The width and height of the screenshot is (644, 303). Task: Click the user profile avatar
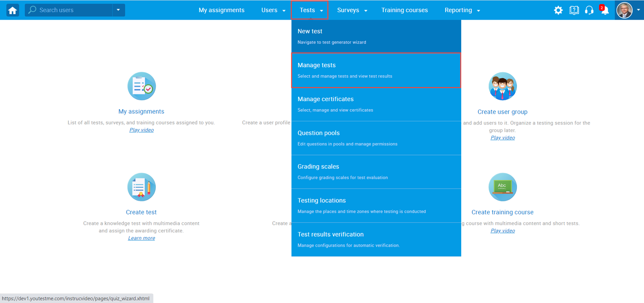click(x=624, y=10)
